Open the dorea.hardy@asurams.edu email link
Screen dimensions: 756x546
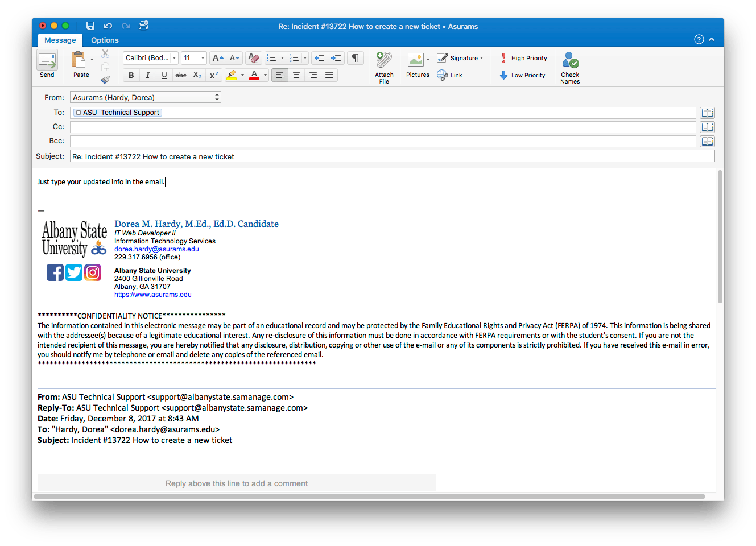click(x=156, y=249)
